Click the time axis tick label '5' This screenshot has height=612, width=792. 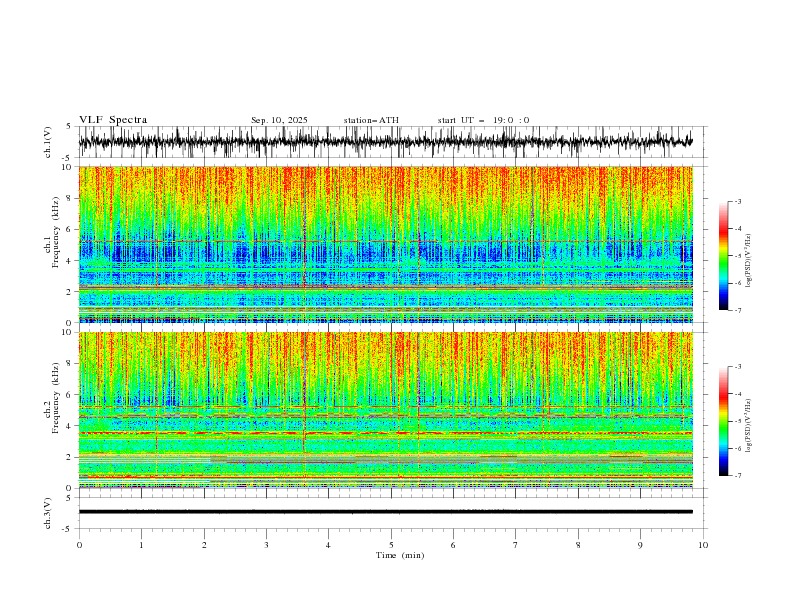click(x=391, y=545)
